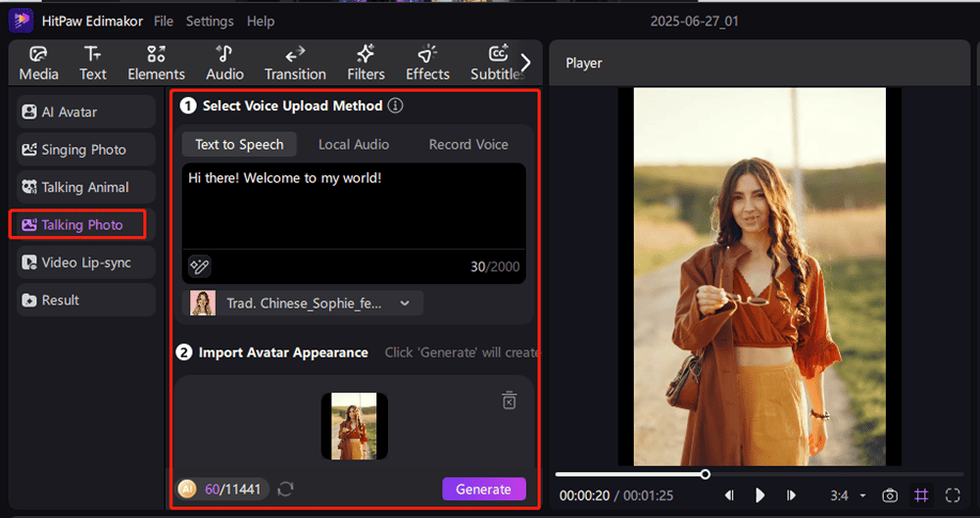The image size is (980, 518).
Task: Delete the imported avatar image
Action: [x=510, y=400]
